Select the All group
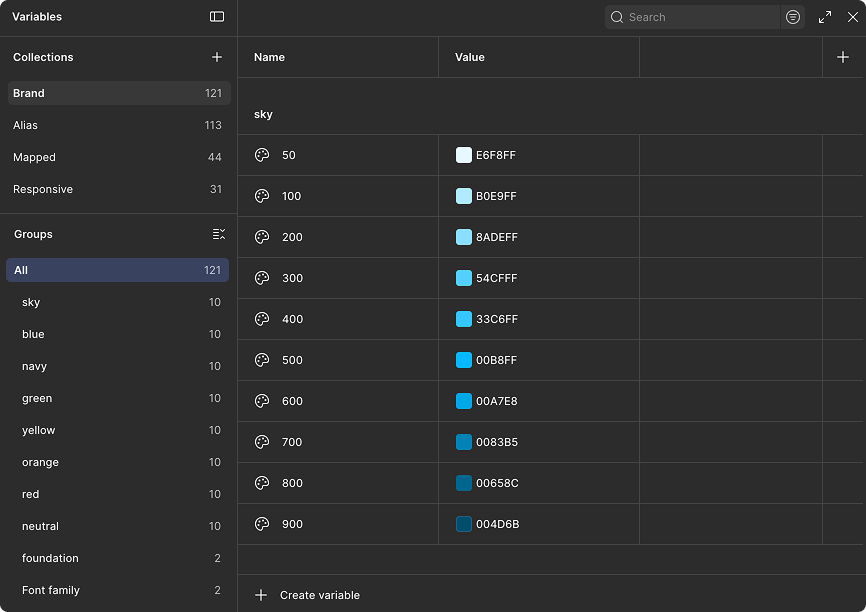 [117, 270]
